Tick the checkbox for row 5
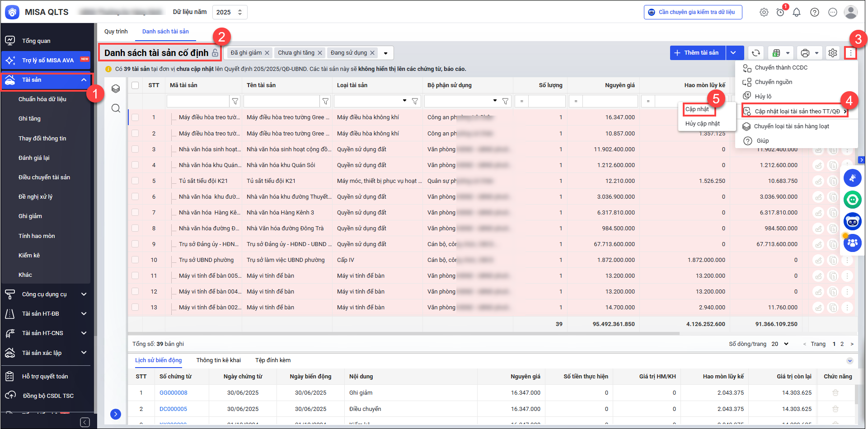Viewport: 868px width, 429px height. click(135, 181)
